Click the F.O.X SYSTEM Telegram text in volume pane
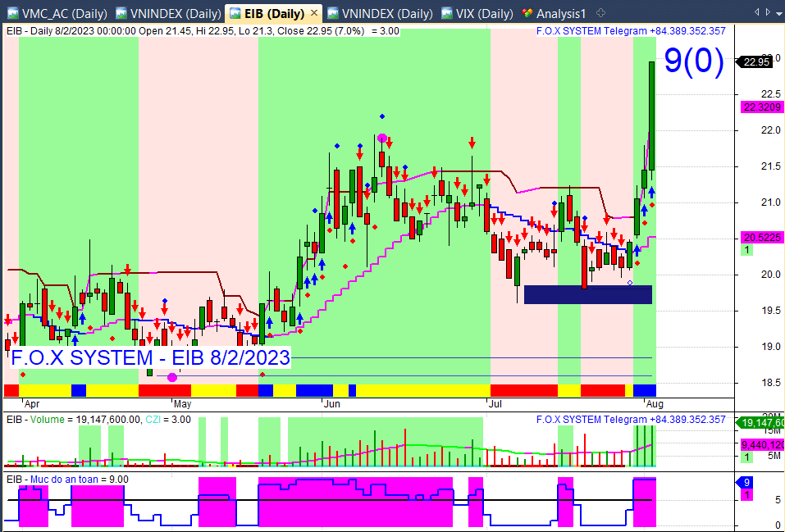Viewport: 785px width, 532px height. click(631, 420)
